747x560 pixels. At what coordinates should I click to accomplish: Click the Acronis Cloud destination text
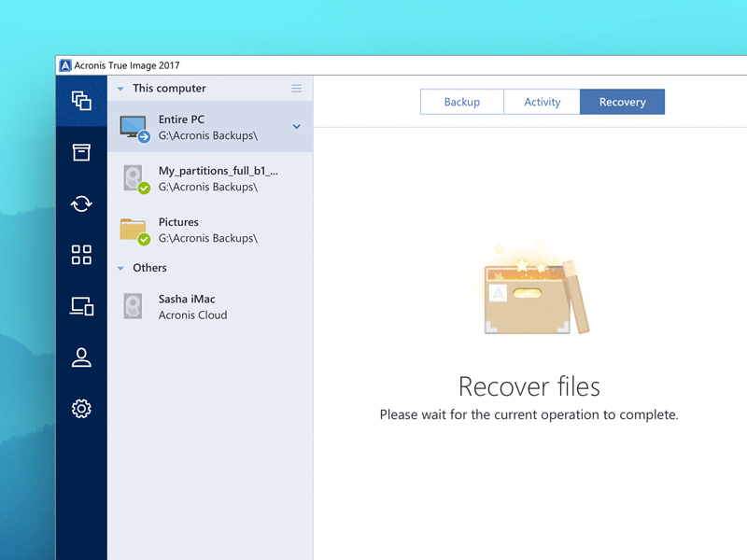(193, 315)
